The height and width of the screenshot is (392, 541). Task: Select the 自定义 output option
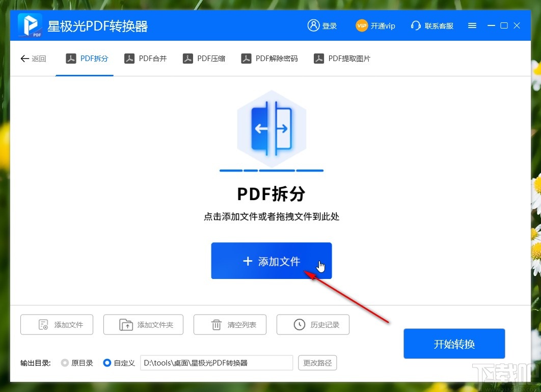(107, 362)
